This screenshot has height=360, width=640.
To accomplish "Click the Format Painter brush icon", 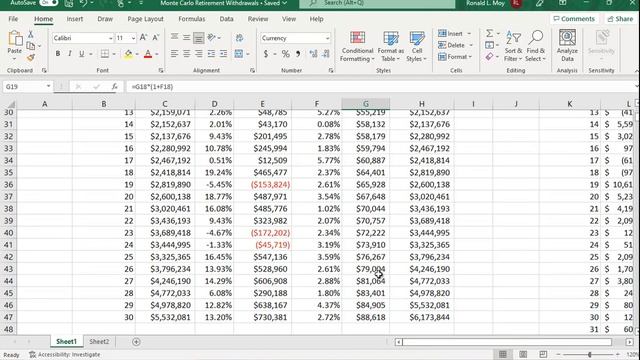I will (x=30, y=58).
